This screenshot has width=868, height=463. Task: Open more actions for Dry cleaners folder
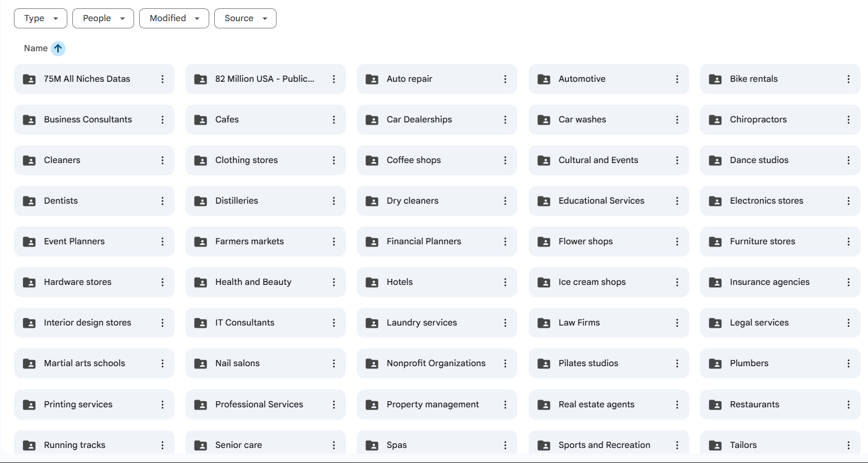[505, 201]
